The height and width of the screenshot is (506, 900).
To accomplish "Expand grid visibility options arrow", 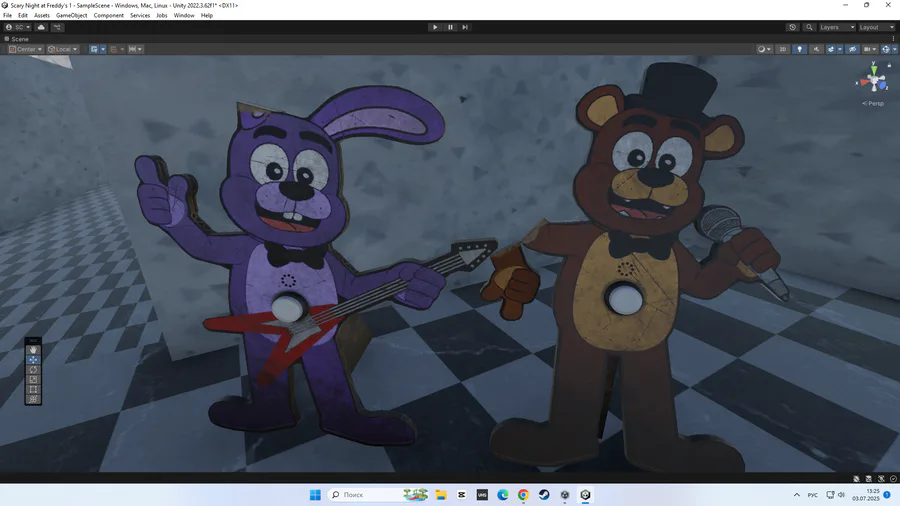I will click(103, 49).
